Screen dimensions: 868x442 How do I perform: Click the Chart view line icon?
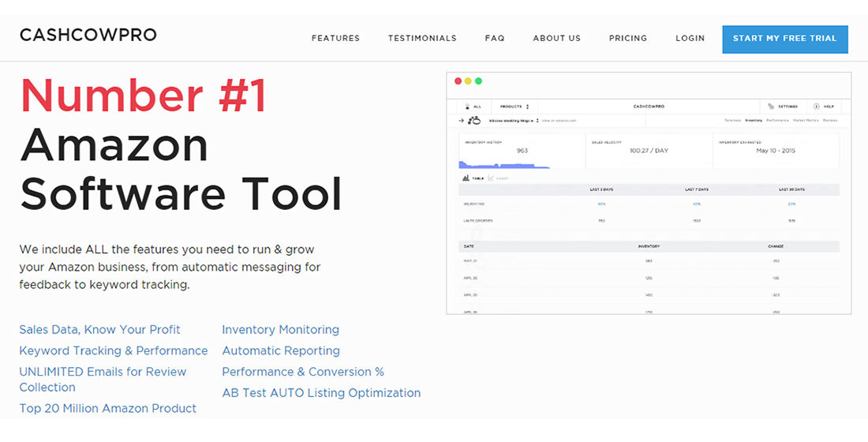[x=491, y=178]
